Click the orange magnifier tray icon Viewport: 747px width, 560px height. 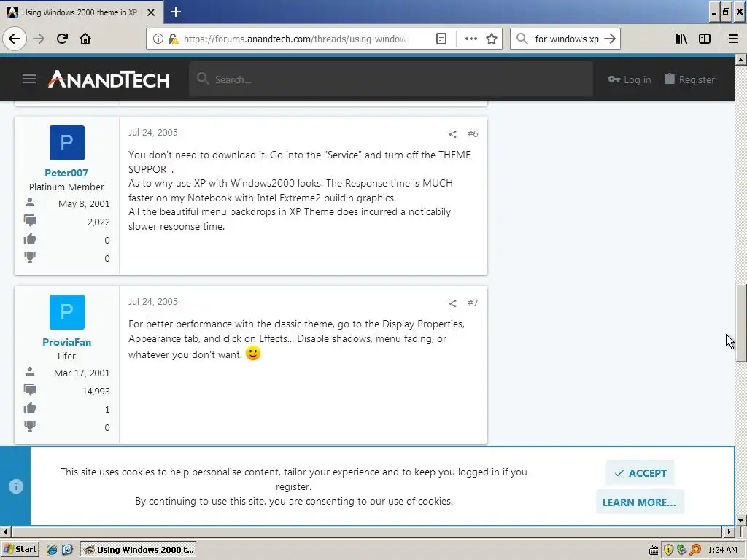pos(695,550)
